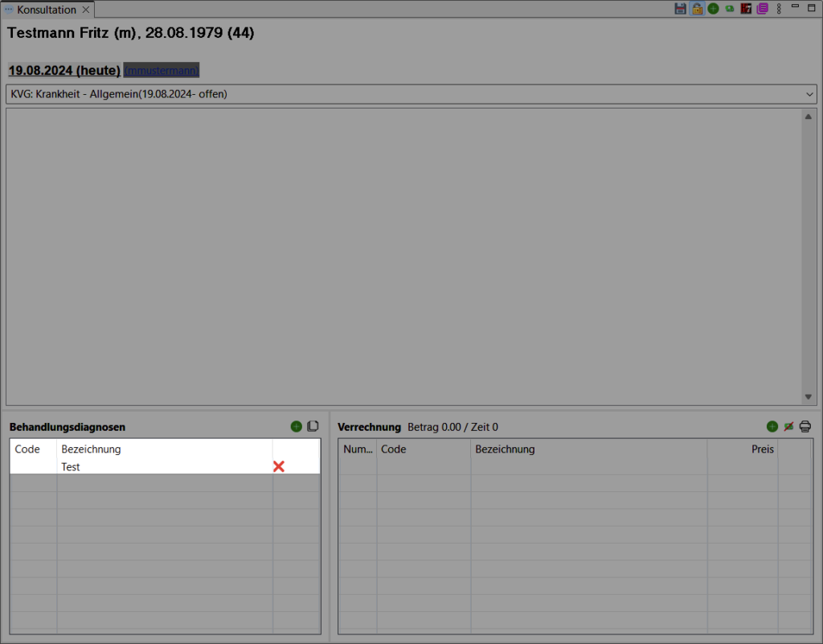823x644 pixels.
Task: Click the green plus icon in top toolbar
Action: point(713,9)
